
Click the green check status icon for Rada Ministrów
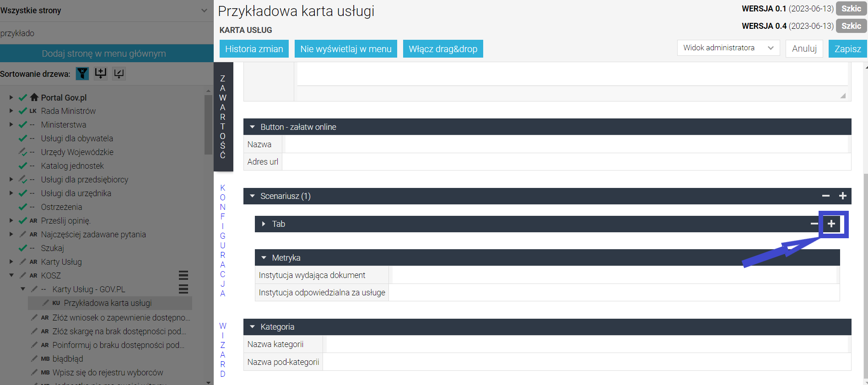coord(23,111)
